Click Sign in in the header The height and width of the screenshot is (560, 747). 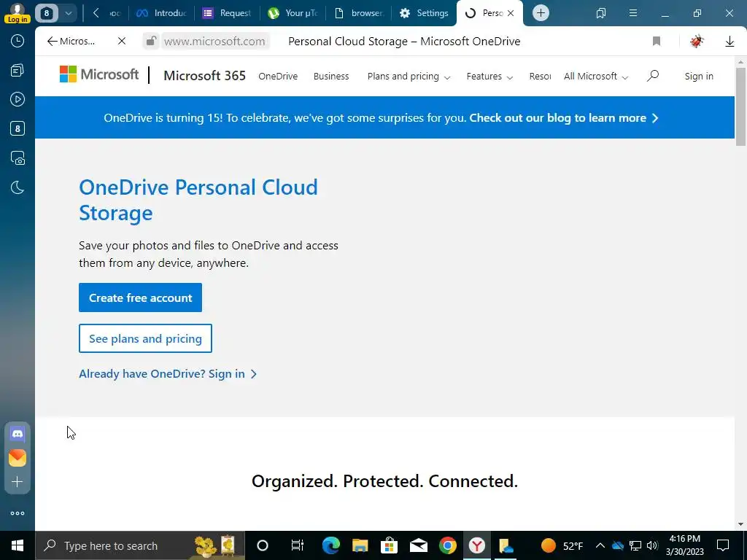[x=699, y=76]
